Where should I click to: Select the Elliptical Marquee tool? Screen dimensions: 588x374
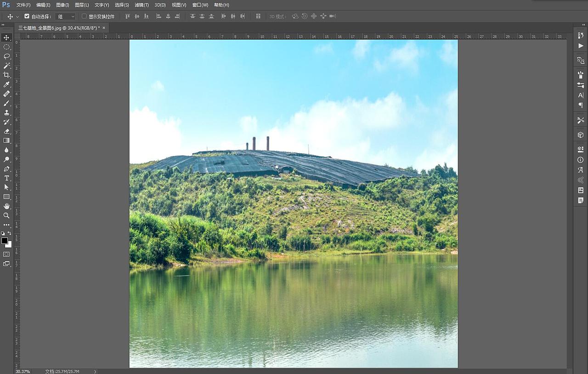click(x=6, y=47)
